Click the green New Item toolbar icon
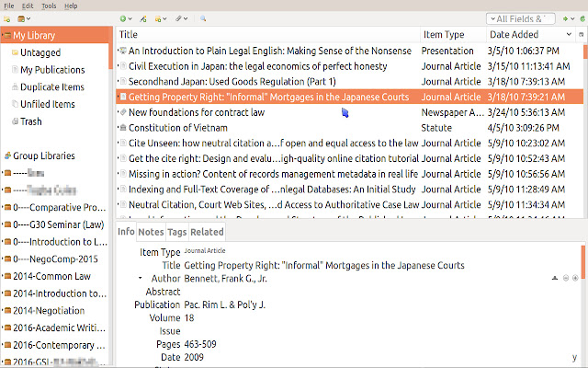Screen dimensions: 588x368 124,18
